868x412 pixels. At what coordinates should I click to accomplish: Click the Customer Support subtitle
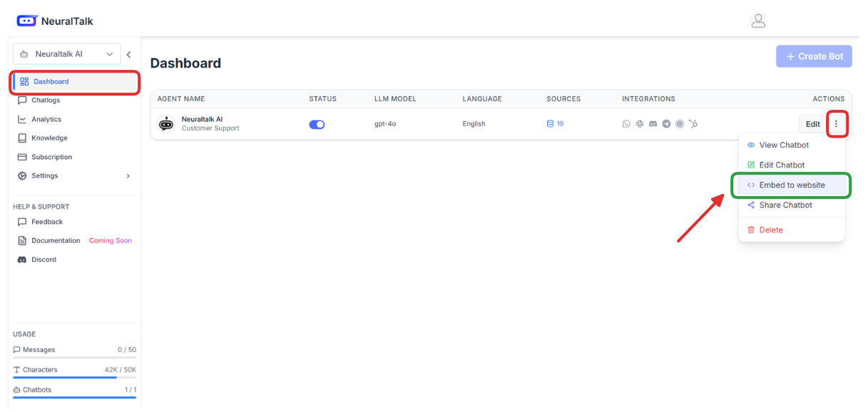click(x=210, y=129)
